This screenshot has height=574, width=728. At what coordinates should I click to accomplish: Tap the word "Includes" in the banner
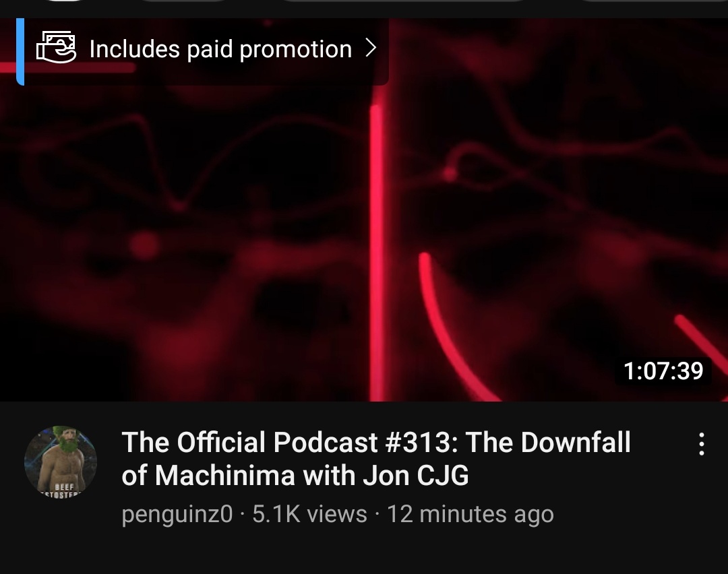pyautogui.click(x=135, y=49)
